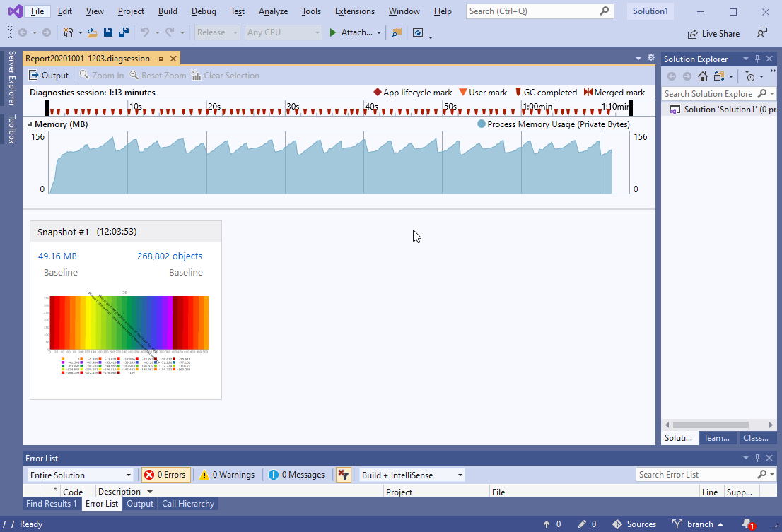Toggle the 0 Messages filter
This screenshot has width=782, height=532.
[x=296, y=475]
